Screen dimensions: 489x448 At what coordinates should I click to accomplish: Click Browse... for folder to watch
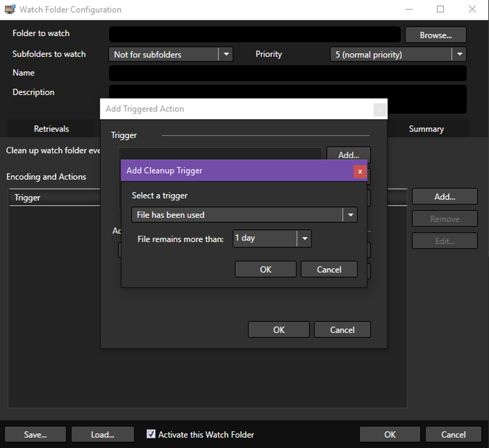pyautogui.click(x=436, y=35)
